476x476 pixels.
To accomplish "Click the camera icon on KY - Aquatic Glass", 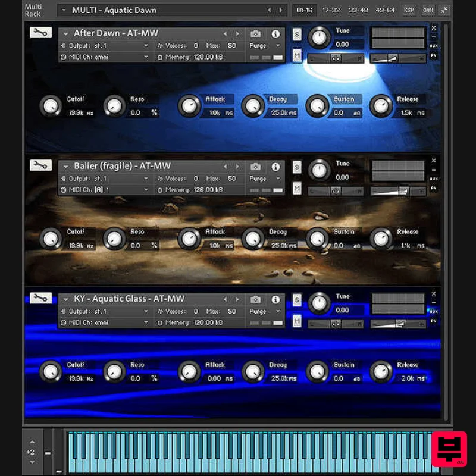I will pos(256,298).
